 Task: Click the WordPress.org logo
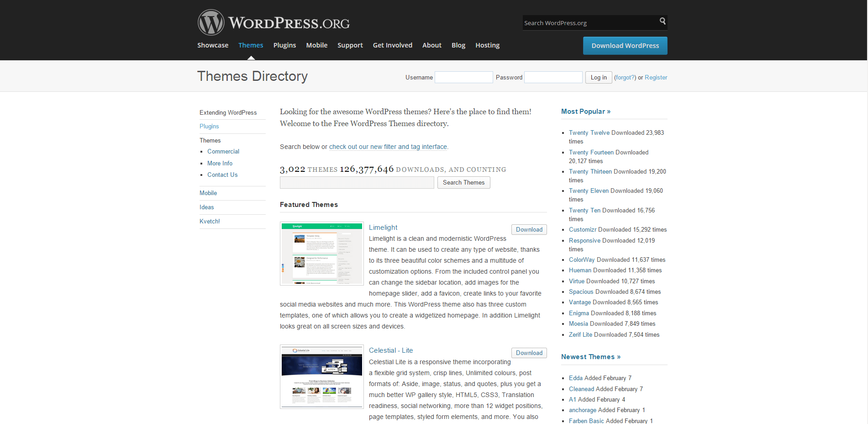[274, 22]
